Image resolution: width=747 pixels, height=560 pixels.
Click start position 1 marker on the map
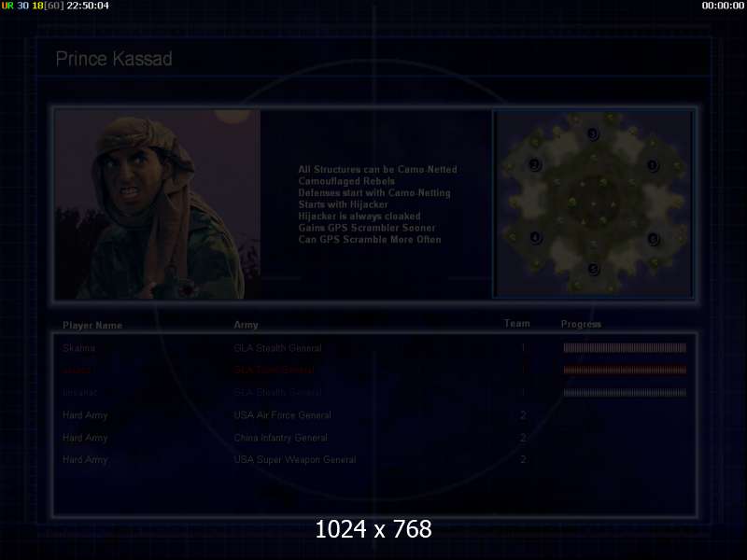tap(652, 165)
